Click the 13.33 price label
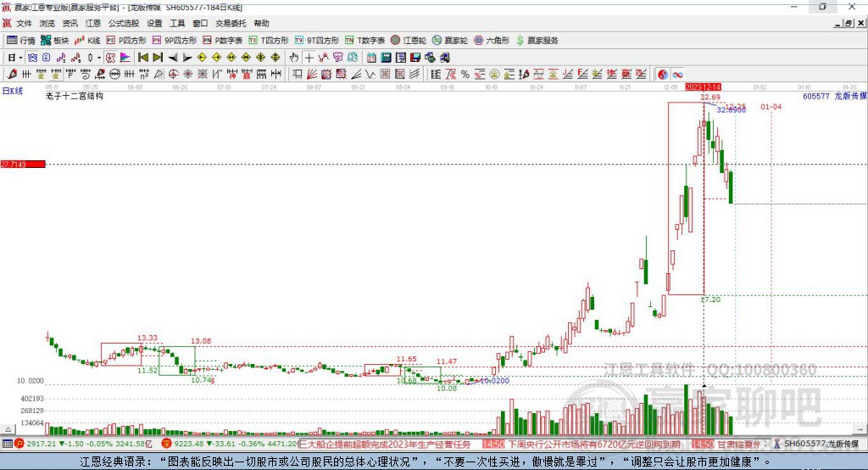868x470 pixels. coord(147,338)
